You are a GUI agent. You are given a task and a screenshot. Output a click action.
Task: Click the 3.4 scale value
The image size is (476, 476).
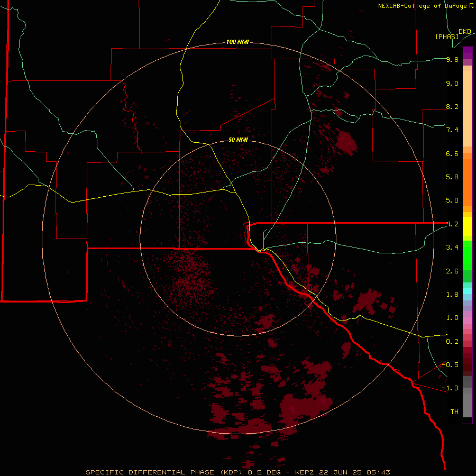coord(452,248)
